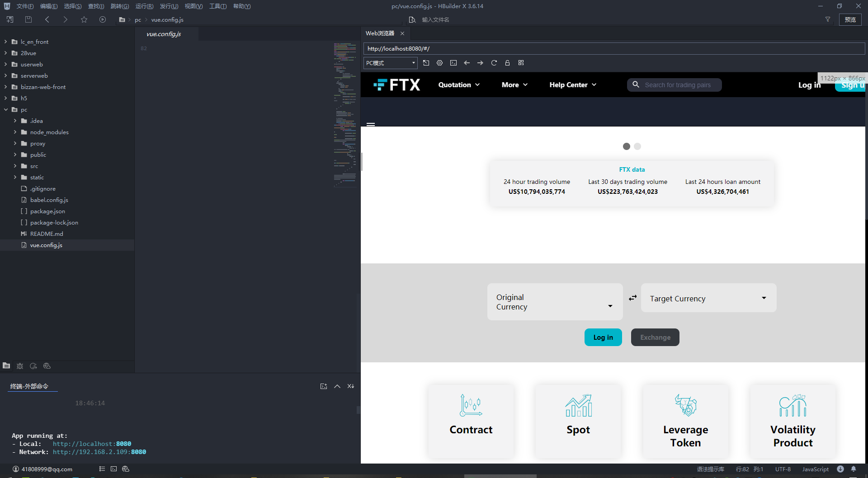Viewport: 868px width, 478px height.
Task: Select the second carousel dot indicator
Action: [x=637, y=146]
